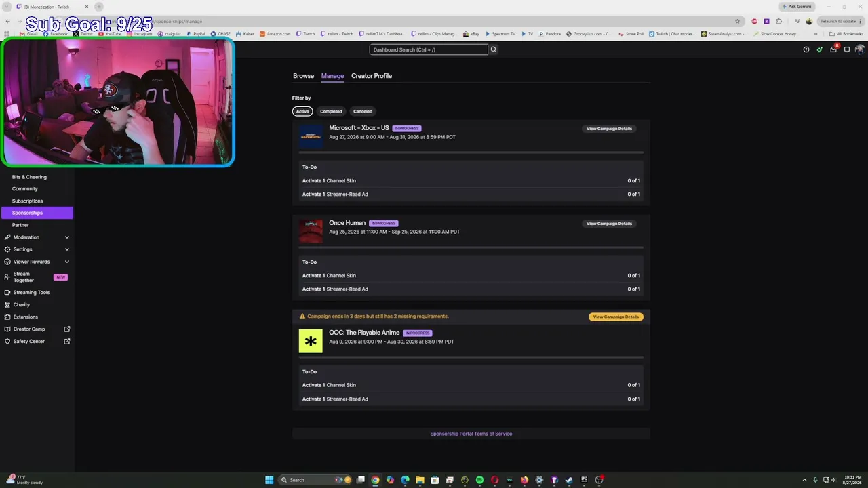This screenshot has width=868, height=488.
Task: Focus the Dashboard Search field
Action: pyautogui.click(x=429, y=49)
